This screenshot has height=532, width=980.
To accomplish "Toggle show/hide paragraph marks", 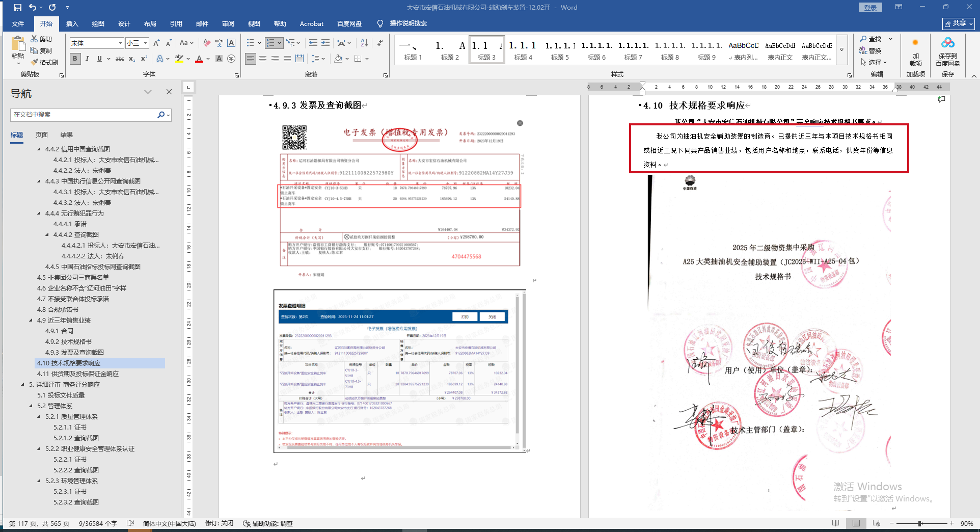I will 380,43.
